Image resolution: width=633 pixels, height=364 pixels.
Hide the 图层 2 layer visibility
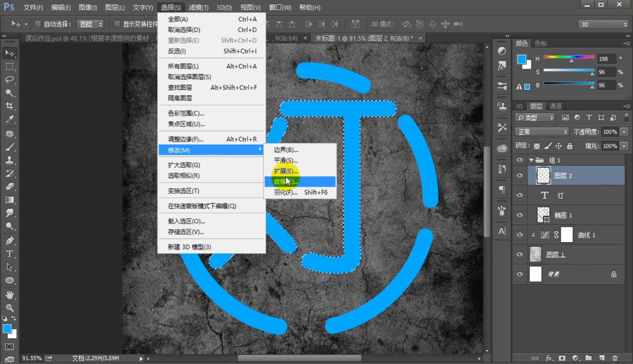[520, 176]
